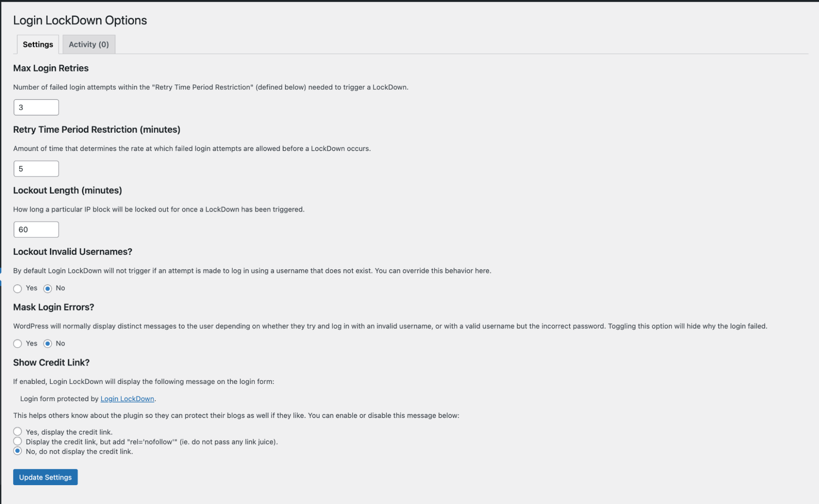Choose Yes radio under Mask Login Errors
Viewport: 819px width, 504px height.
(17, 344)
